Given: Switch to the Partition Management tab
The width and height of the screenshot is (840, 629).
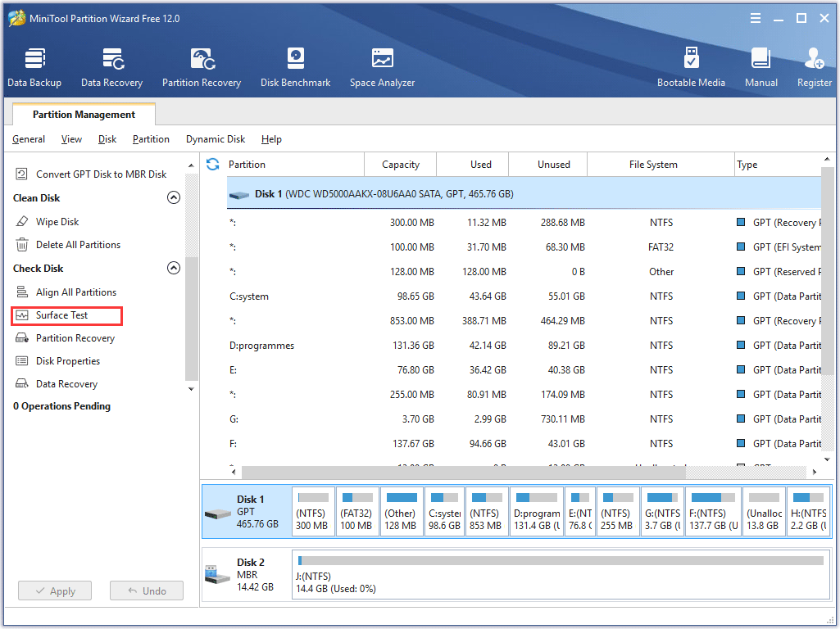Looking at the screenshot, I should [84, 115].
